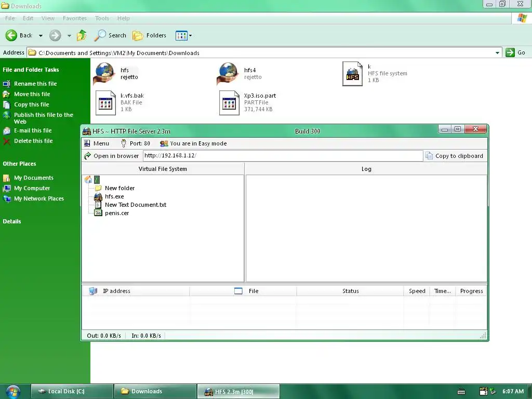
Task: Select the hfs rejetto application file
Action: click(116, 73)
